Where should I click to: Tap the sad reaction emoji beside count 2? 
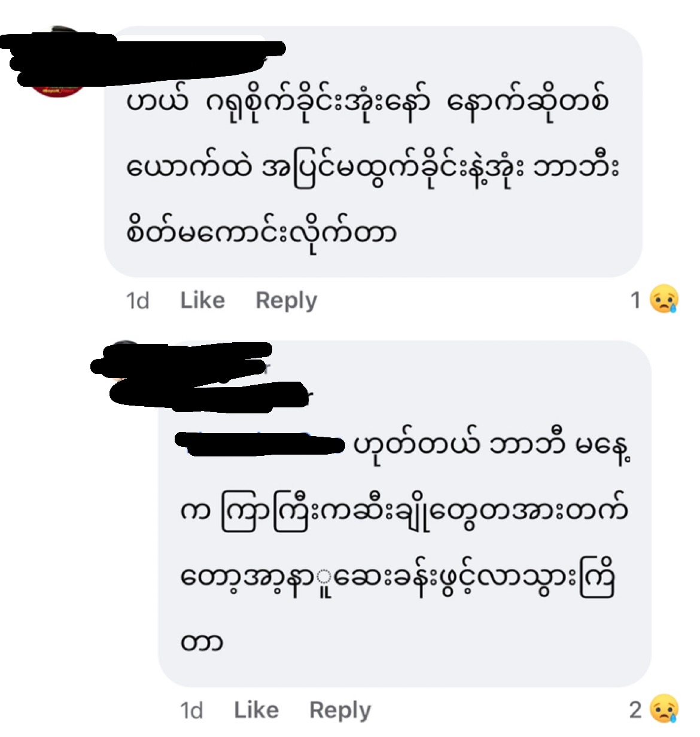(664, 709)
